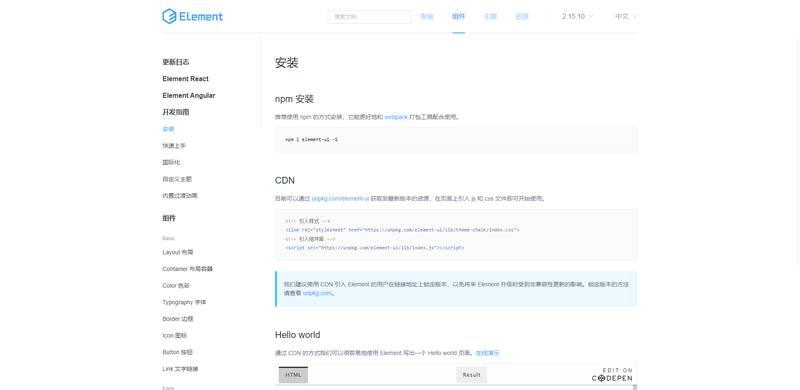
Task: Open Color 色彩 component page
Action: 176,285
